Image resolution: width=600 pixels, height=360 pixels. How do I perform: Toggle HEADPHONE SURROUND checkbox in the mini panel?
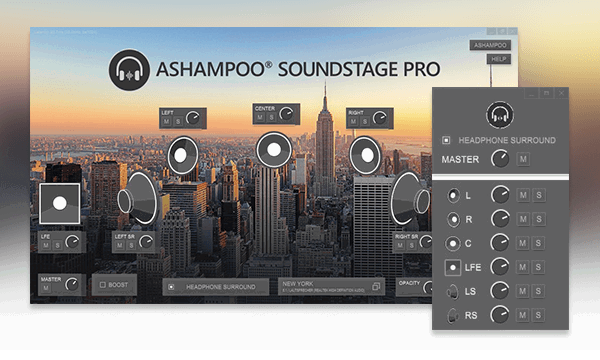(x=446, y=140)
